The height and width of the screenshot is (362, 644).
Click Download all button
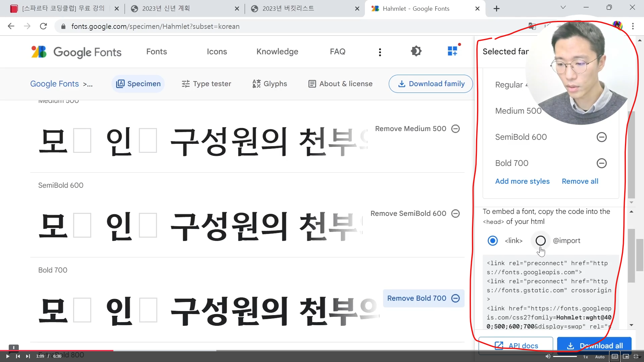594,346
